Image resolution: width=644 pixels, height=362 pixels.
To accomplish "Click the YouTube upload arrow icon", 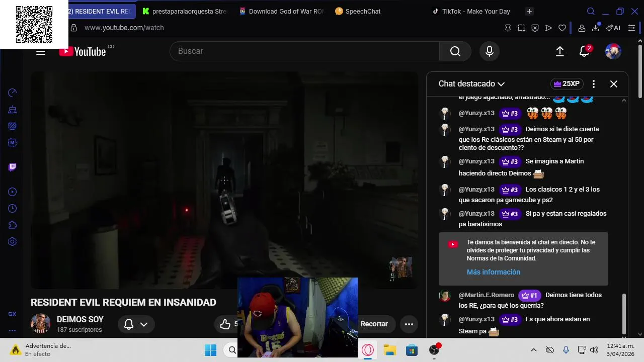I will coord(559,51).
